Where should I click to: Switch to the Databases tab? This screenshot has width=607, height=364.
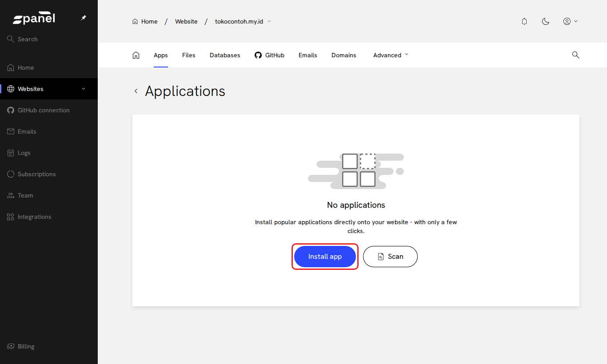coord(225,55)
